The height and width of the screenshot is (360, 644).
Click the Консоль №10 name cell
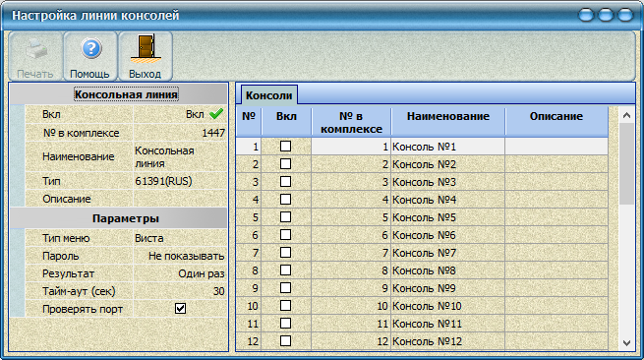point(448,305)
